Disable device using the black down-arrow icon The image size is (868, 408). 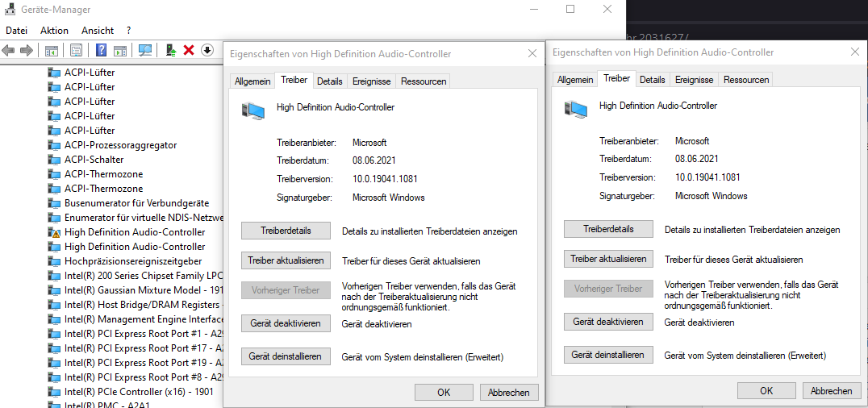(207, 50)
